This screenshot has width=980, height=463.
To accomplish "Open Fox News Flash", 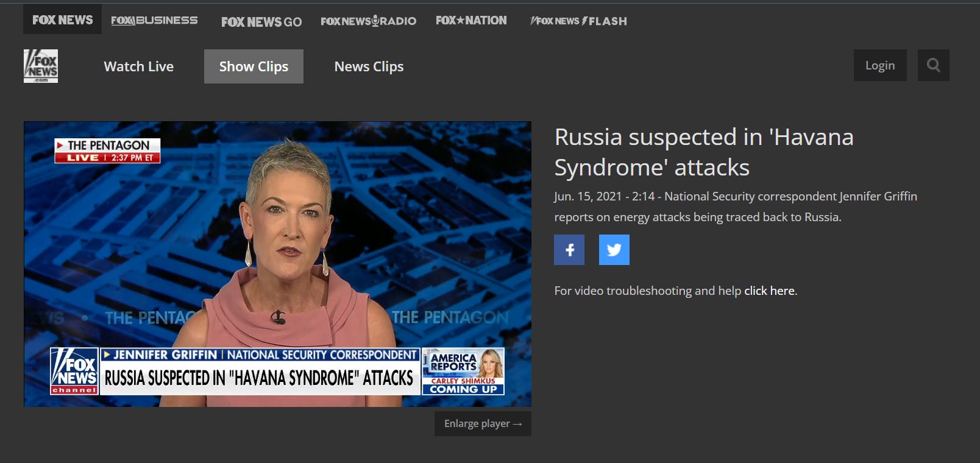I will click(578, 21).
